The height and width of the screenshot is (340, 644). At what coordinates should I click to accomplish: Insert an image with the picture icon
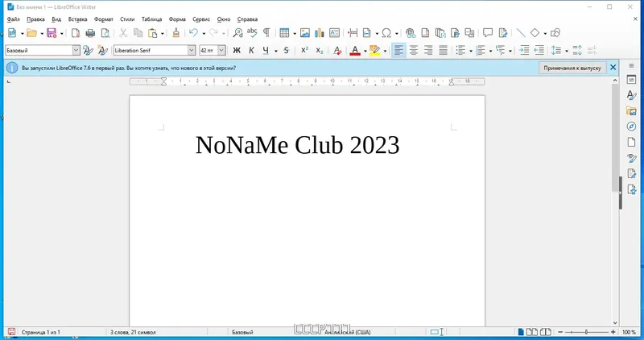(305, 33)
